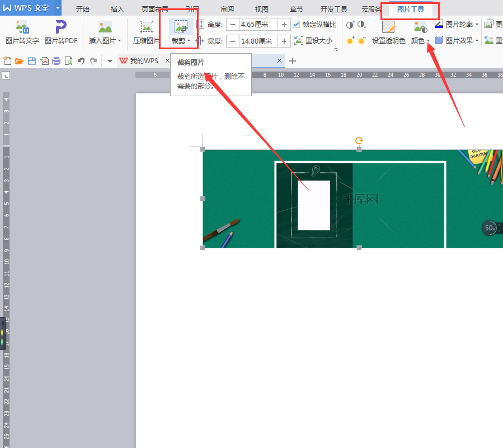Viewport: 503px width, 448px height.
Task: Click the 设置透明色 transparent color icon
Action: click(388, 27)
